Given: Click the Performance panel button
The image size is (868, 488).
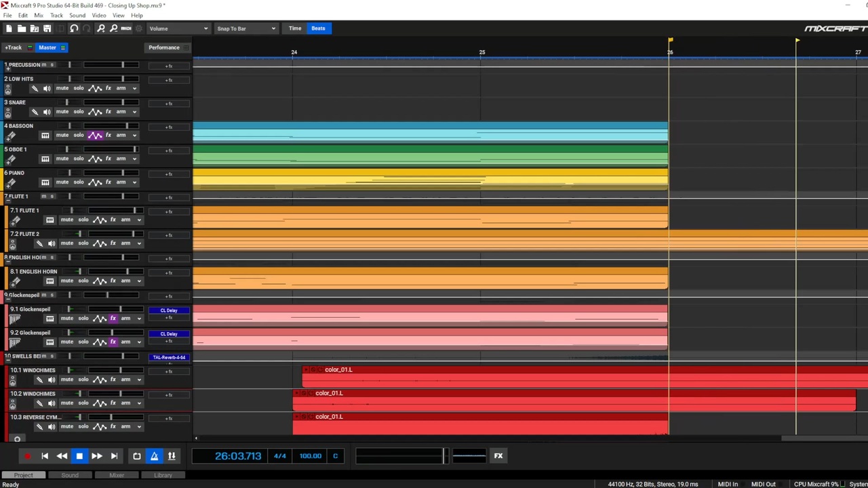Looking at the screenshot, I should (164, 47).
